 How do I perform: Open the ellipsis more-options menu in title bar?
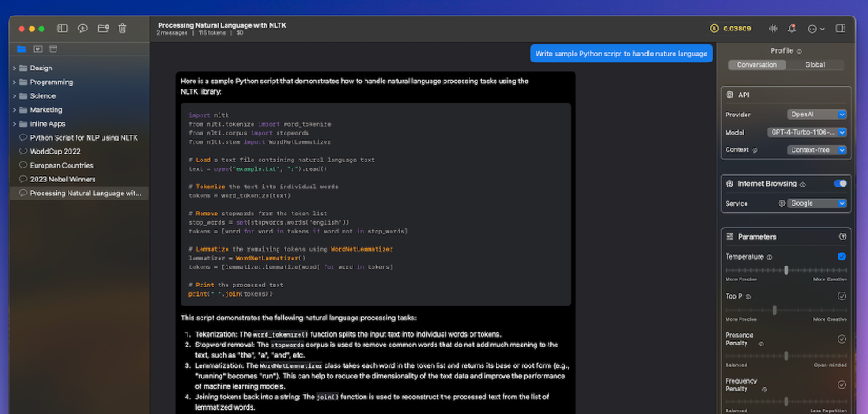tap(815, 29)
